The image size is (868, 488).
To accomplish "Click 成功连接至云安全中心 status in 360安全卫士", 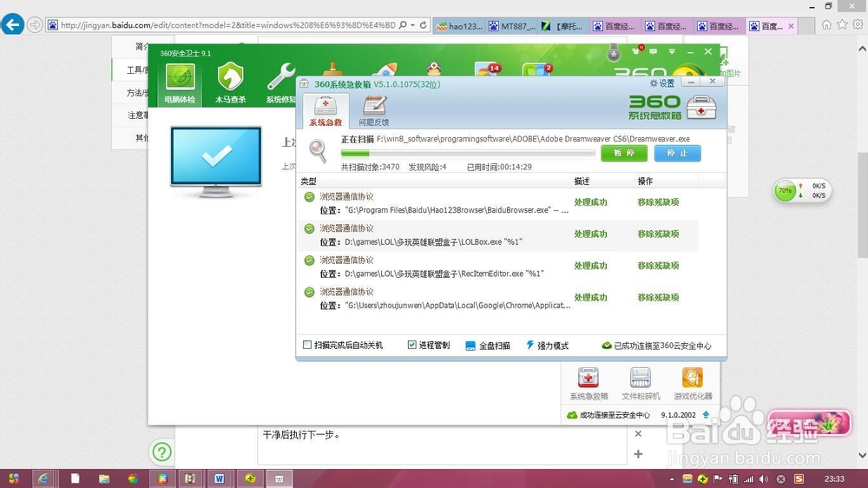I will [608, 415].
